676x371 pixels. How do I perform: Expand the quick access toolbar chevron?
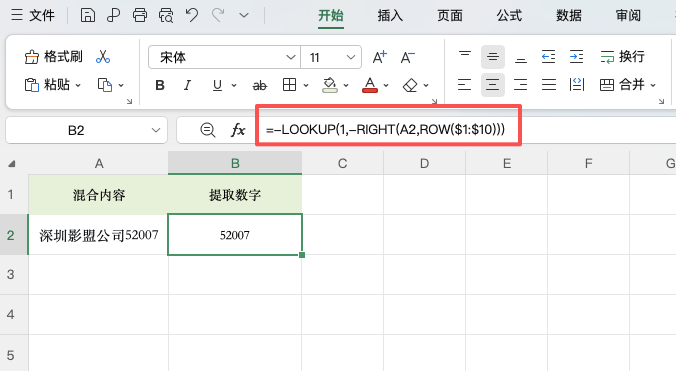coord(244,16)
